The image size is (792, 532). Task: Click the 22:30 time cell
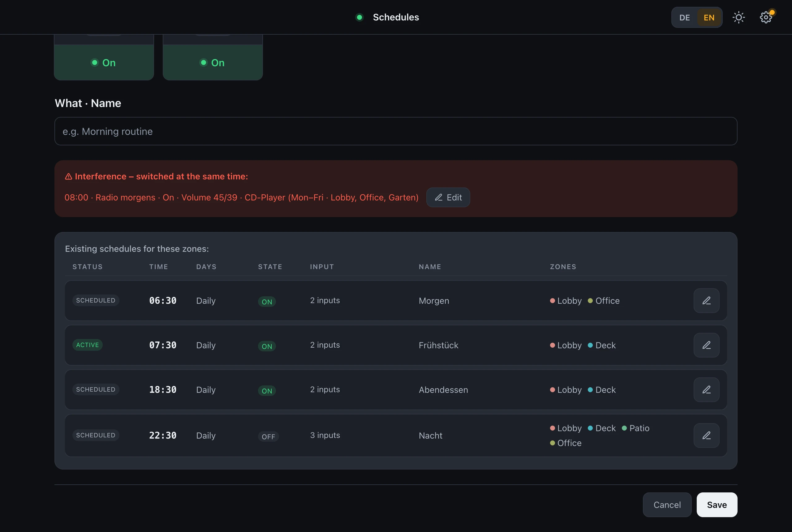[x=163, y=435]
